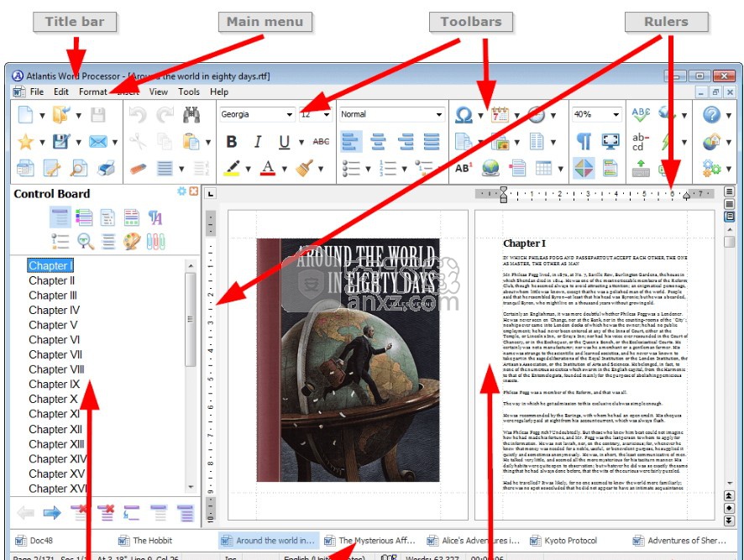The height and width of the screenshot is (560, 744).
Task: Click the paper clips icon in Control Board
Action: click(155, 242)
